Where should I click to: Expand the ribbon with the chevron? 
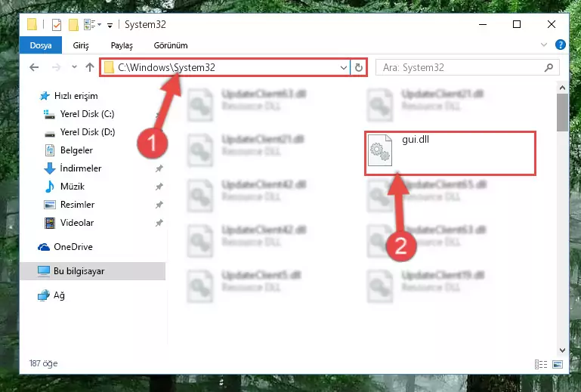pyautogui.click(x=543, y=45)
